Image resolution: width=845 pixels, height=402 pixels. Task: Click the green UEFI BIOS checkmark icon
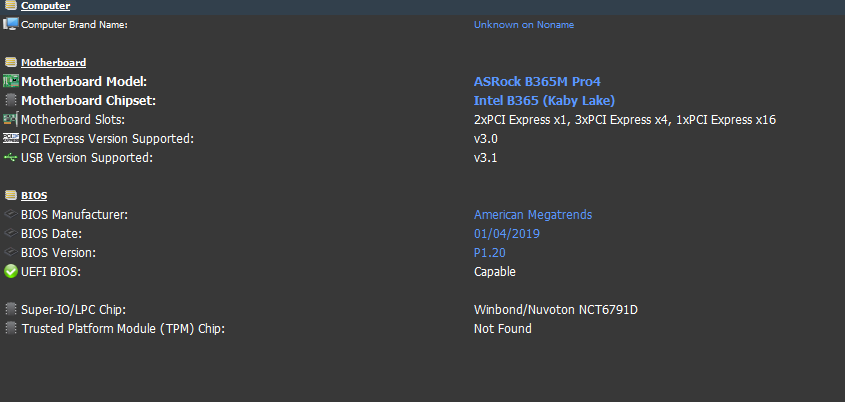click(10, 271)
